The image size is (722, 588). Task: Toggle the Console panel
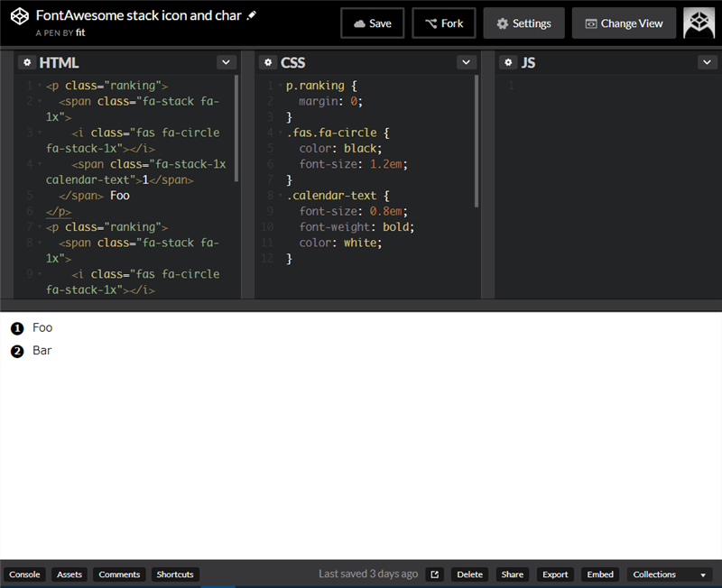pos(24,574)
